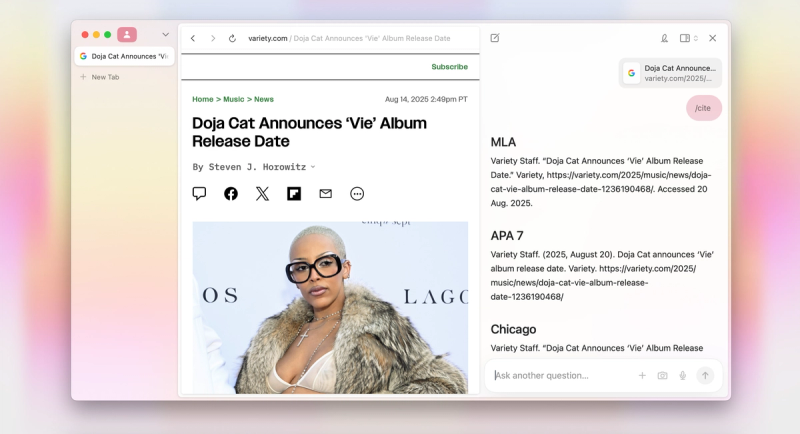Go to the Home breadcrumb
Viewport: 800px width, 434px height.
point(203,99)
